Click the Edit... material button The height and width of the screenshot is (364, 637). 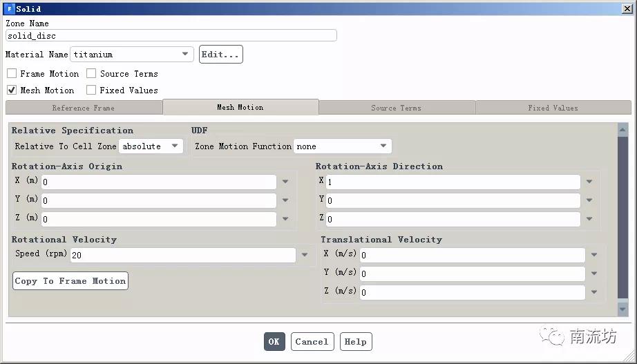[x=220, y=55]
